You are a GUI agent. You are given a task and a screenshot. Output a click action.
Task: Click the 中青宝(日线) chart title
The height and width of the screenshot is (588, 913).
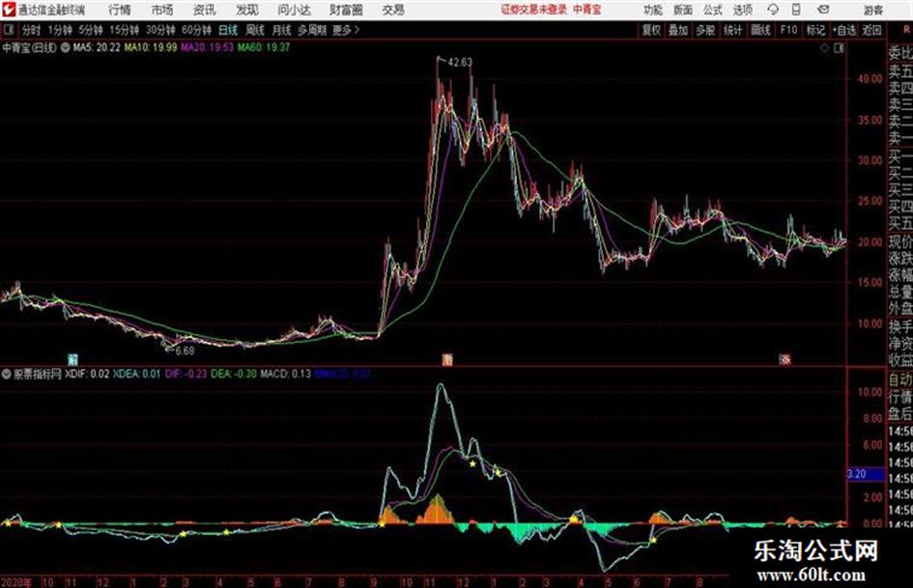30,47
